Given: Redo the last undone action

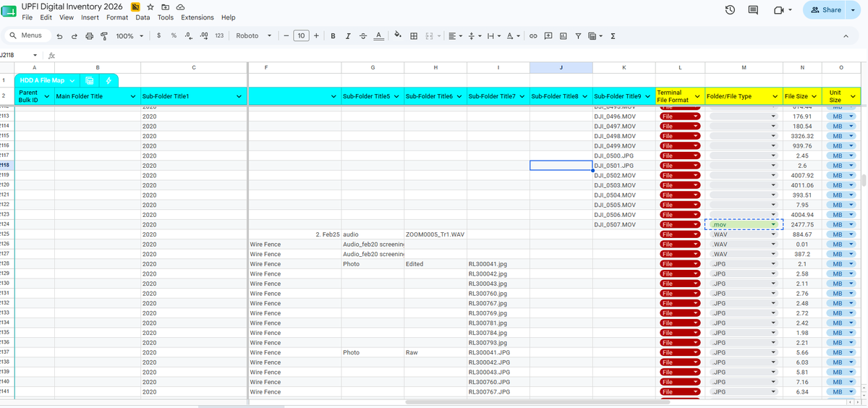Looking at the screenshot, I should tap(74, 35).
